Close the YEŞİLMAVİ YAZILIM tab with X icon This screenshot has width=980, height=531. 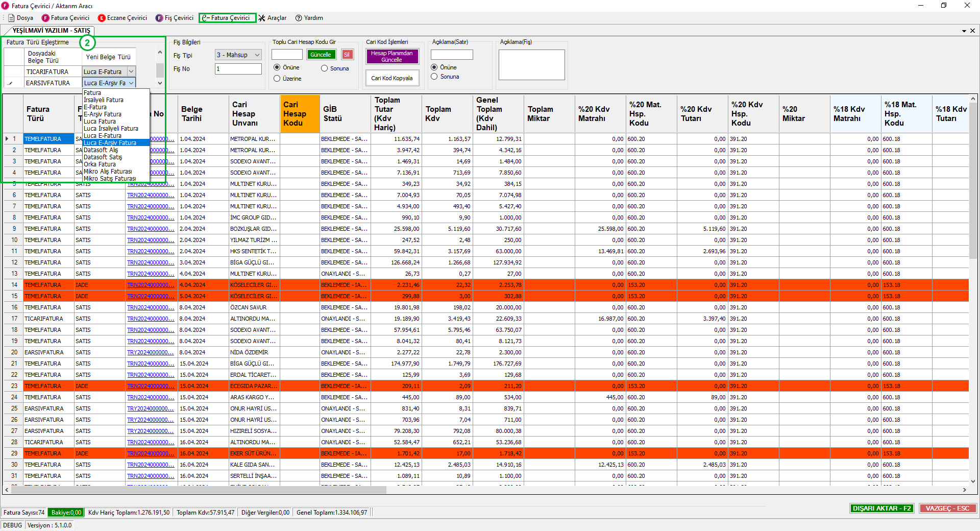point(972,31)
